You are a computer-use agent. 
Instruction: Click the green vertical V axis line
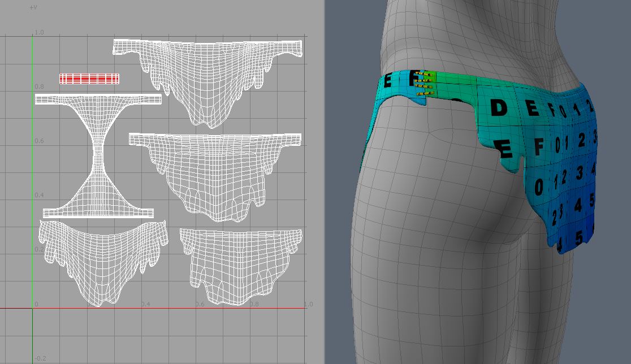[x=33, y=170]
